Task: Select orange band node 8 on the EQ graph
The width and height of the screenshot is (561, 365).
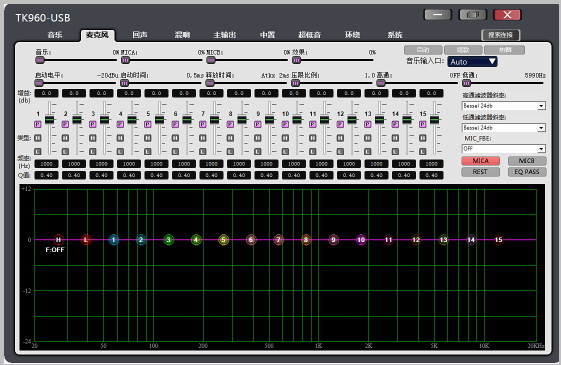Action: [306, 239]
